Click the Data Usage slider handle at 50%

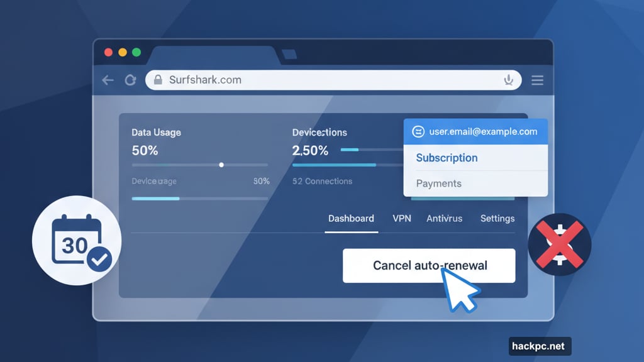pos(221,165)
